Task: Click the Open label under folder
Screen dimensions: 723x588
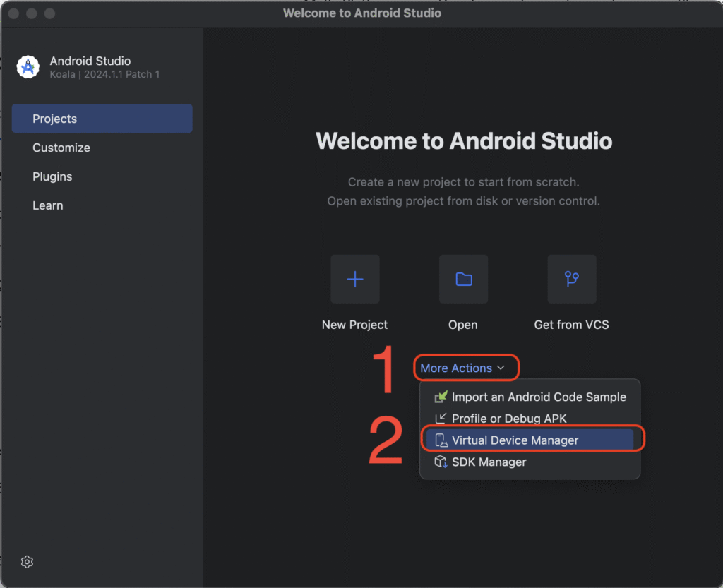Action: click(463, 325)
